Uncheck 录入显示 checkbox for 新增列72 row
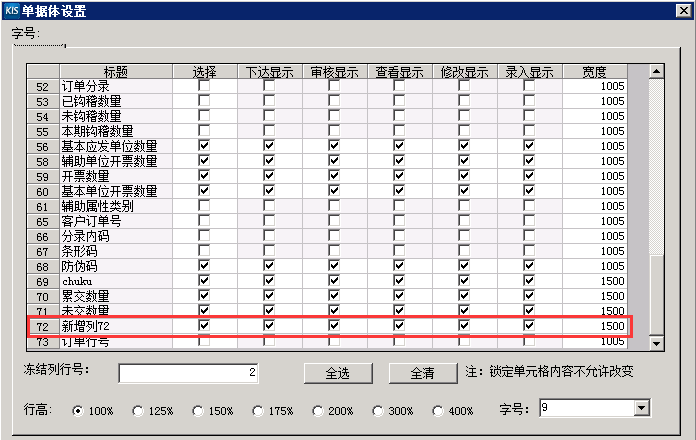Screen dimensions: 696x440 click(529, 326)
